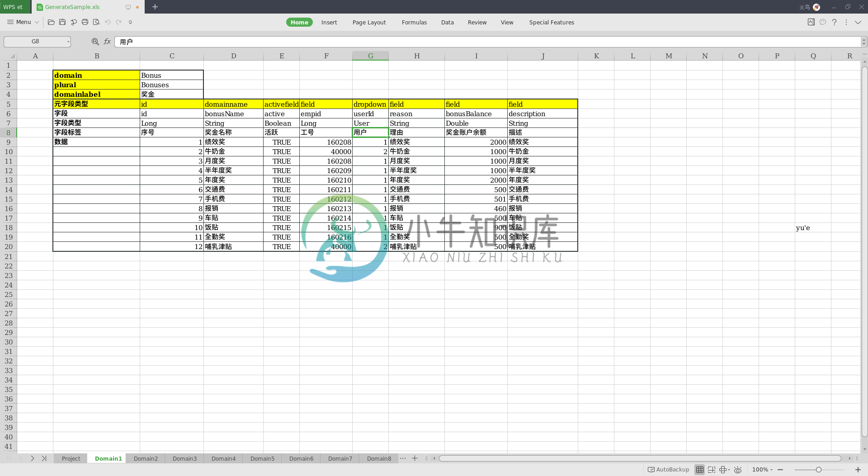Open the Page Layout ribbon tab
Viewport: 868px width, 476px height.
point(369,22)
